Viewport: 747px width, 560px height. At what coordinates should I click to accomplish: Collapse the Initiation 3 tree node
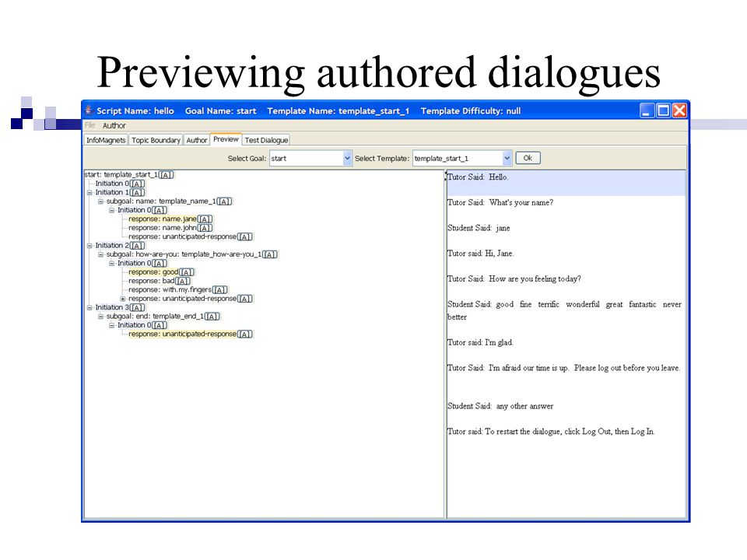tap(89, 308)
